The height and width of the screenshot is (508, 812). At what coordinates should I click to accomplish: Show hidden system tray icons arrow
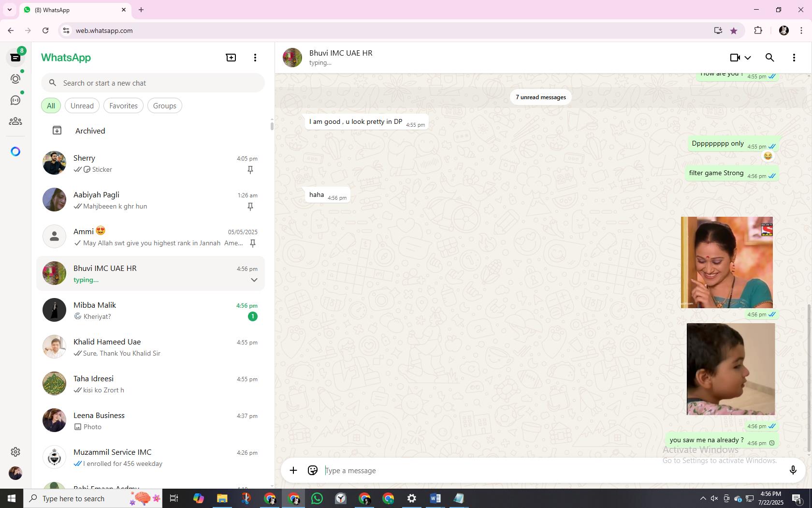(x=703, y=498)
